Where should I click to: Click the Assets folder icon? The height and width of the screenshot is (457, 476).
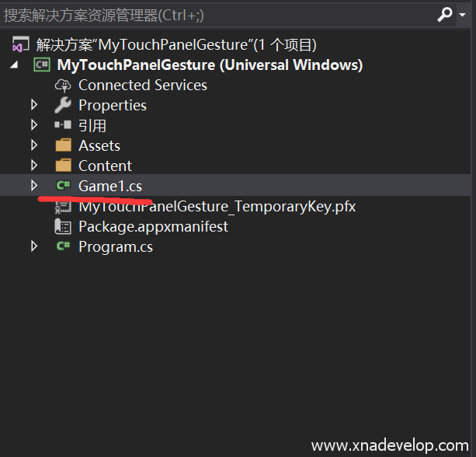pos(63,146)
